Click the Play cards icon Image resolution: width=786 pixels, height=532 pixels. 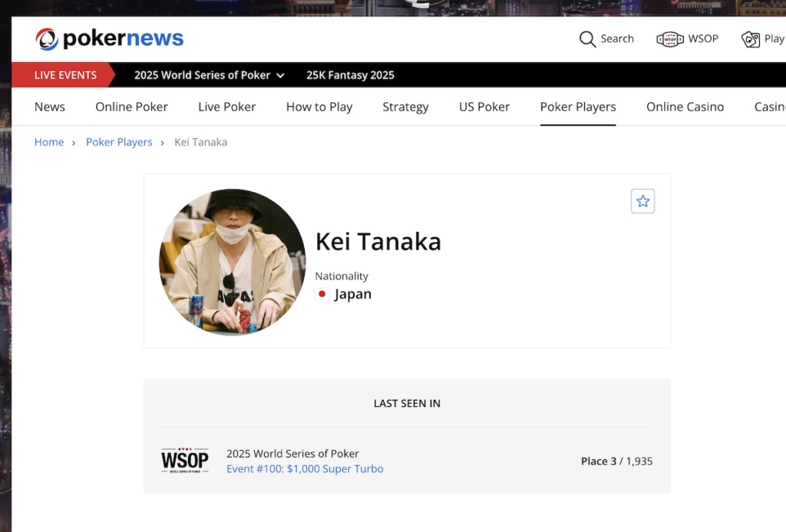[751, 39]
